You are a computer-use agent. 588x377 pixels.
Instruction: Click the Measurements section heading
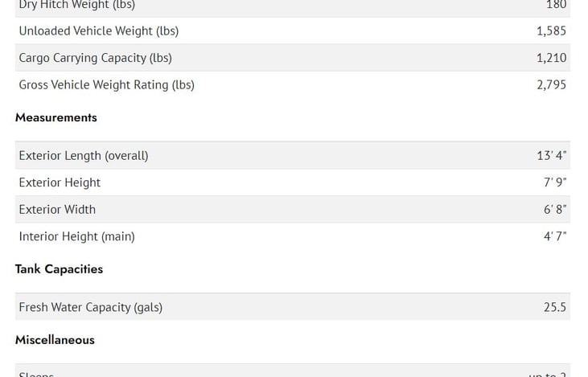coord(56,117)
